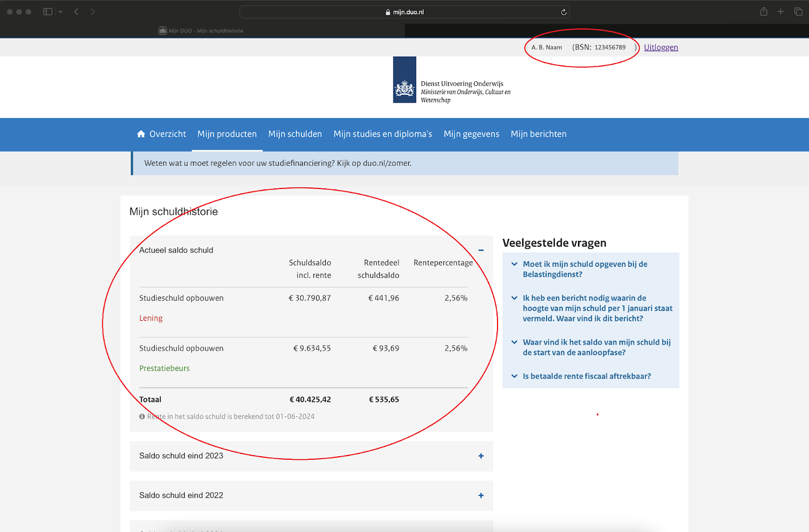Click the Saldo schuld eind 2023 heading
The width and height of the screenshot is (809, 532).
(181, 456)
